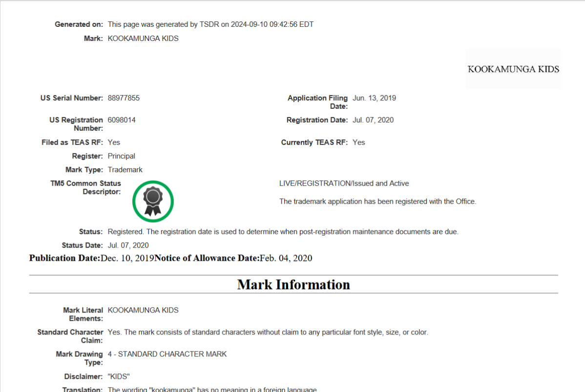Click the 'Mark Type:' label

[x=84, y=170]
